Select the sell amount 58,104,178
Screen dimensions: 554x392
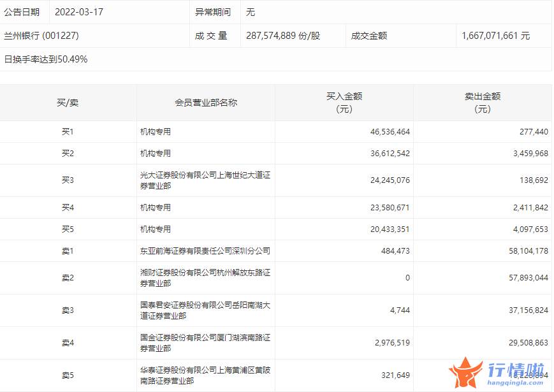tap(528, 250)
